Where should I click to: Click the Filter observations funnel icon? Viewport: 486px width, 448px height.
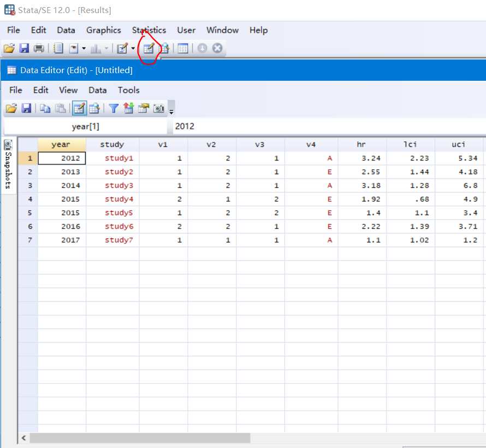pos(113,109)
